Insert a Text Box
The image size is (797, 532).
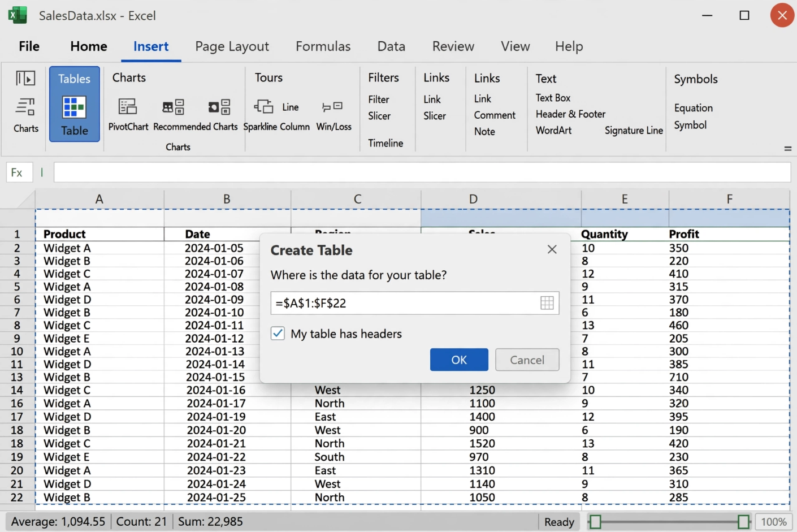click(553, 98)
